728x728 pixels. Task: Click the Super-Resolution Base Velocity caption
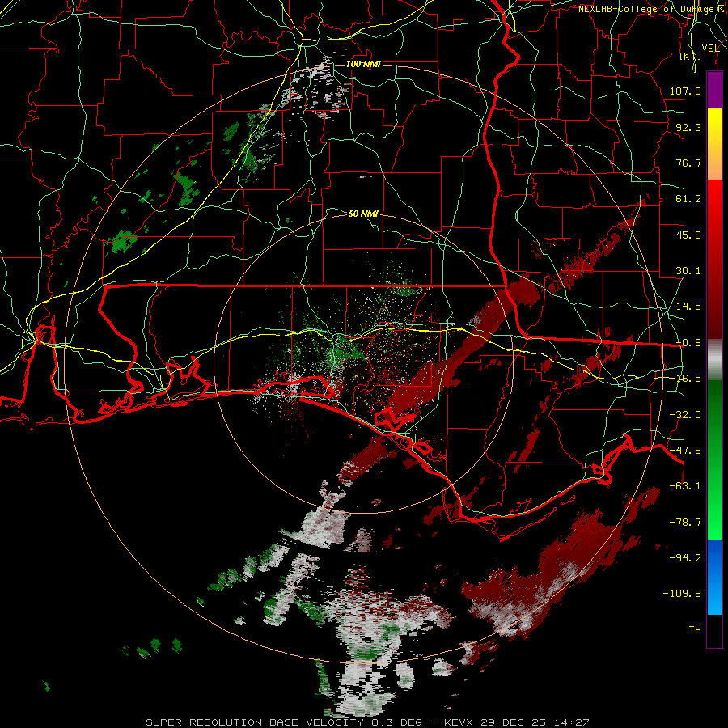point(367,722)
